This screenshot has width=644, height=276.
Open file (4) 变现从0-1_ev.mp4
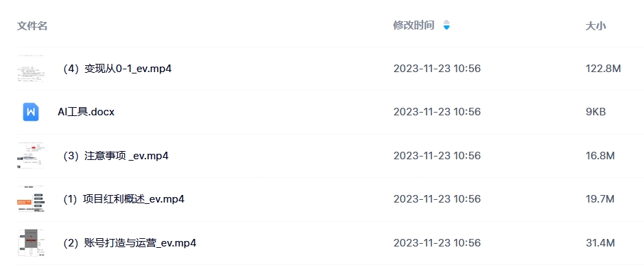pyautogui.click(x=116, y=69)
